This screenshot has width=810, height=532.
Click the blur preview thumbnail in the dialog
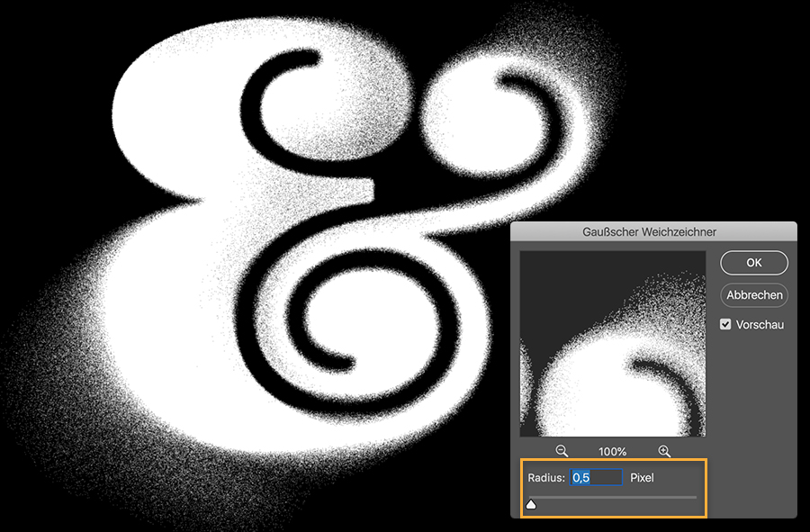point(613,344)
